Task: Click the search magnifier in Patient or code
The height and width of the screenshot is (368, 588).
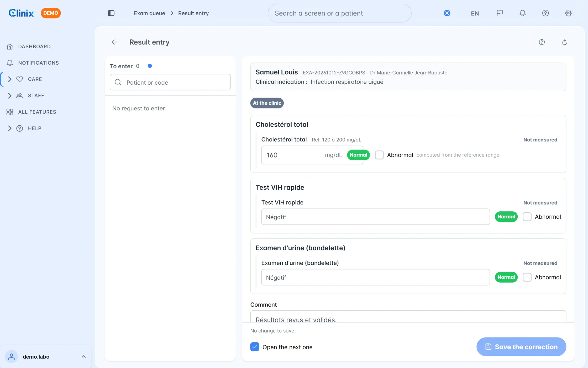Action: [x=118, y=82]
